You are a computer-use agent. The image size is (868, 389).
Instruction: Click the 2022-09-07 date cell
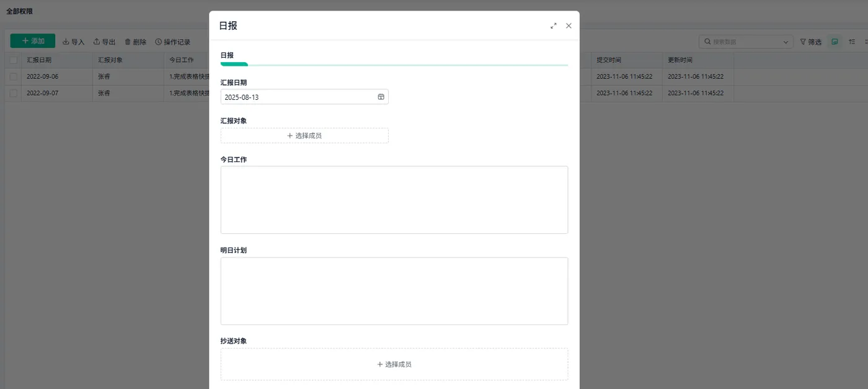coord(57,93)
